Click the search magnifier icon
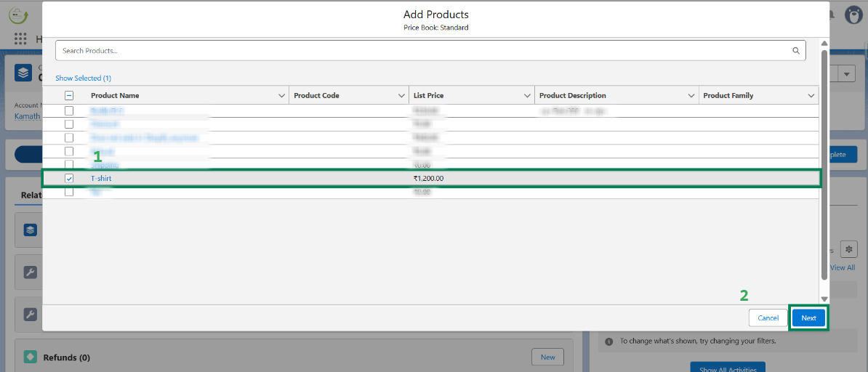 pos(796,51)
